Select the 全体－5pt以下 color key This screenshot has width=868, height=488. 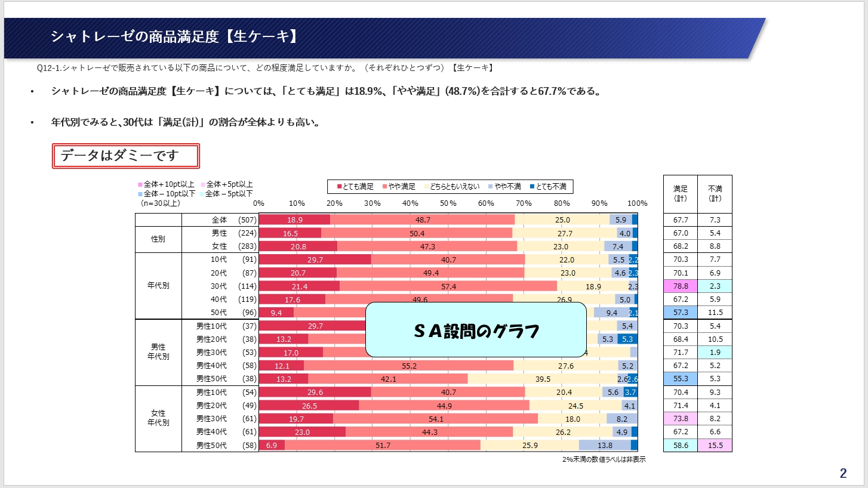(226, 193)
